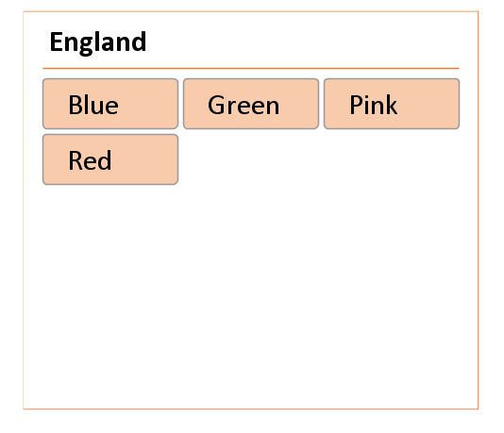The image size is (504, 433).
Task: Click the word Pink inside its tile
Action: [x=373, y=105]
